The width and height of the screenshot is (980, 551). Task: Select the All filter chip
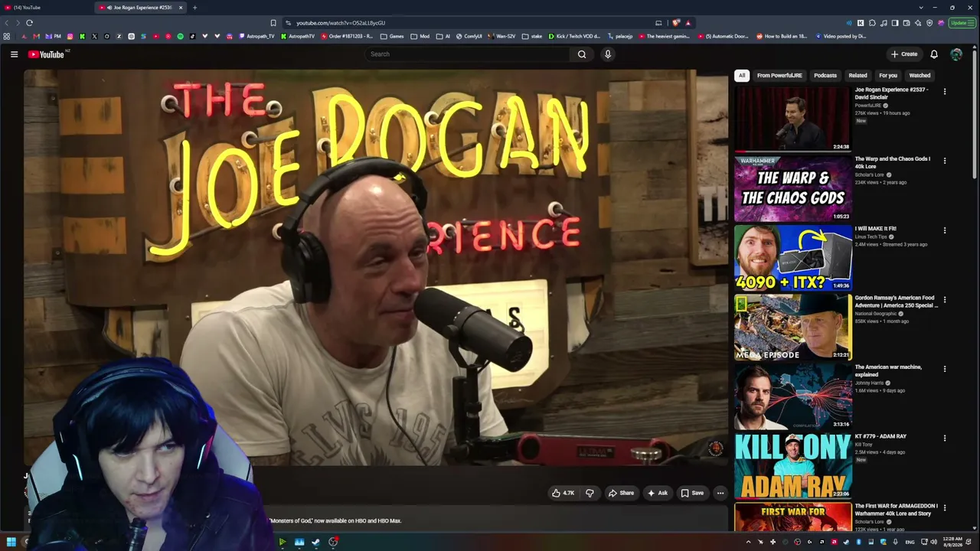click(741, 76)
